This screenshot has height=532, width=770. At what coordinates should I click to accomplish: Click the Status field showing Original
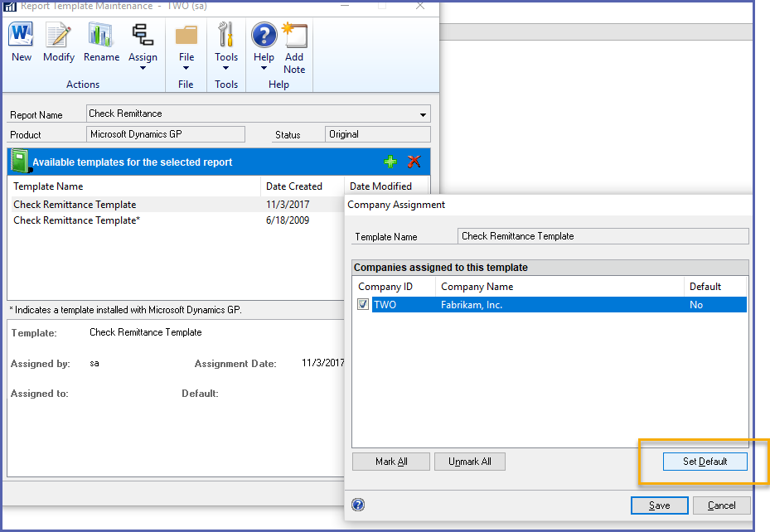coord(378,134)
